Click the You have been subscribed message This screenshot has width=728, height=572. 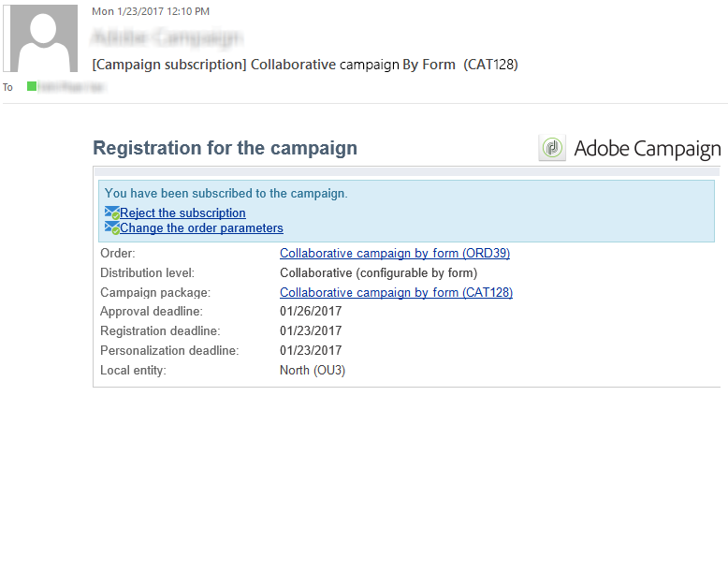[226, 194]
